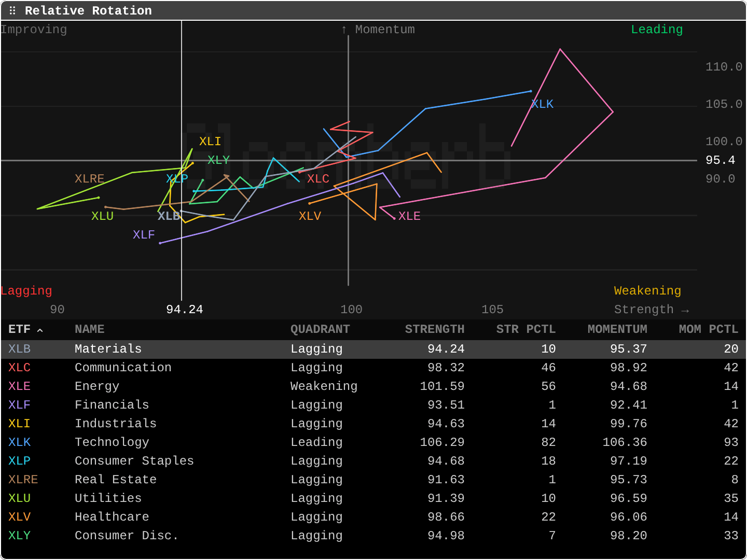Select the XLI ticker in the table

[x=20, y=424]
